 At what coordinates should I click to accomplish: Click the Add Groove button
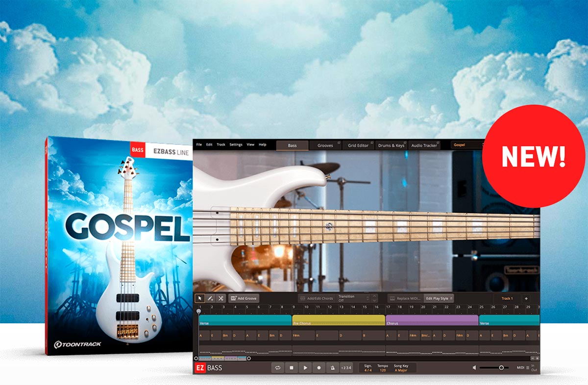(x=244, y=298)
